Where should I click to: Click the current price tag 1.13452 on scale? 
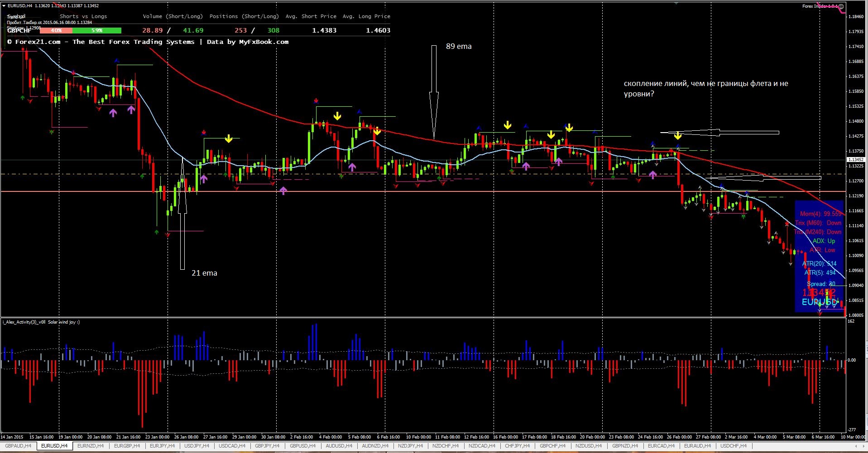click(855, 159)
